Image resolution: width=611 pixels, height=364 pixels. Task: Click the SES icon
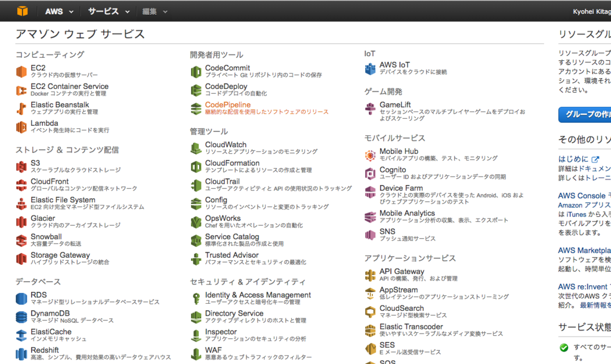pos(370,349)
